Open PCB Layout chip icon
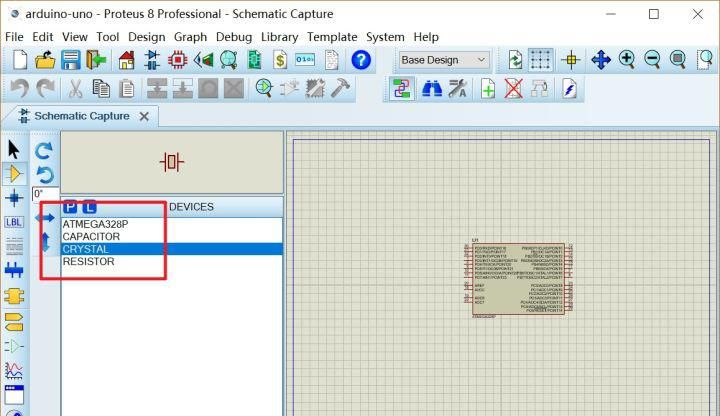The width and height of the screenshot is (720, 416). coord(178,60)
